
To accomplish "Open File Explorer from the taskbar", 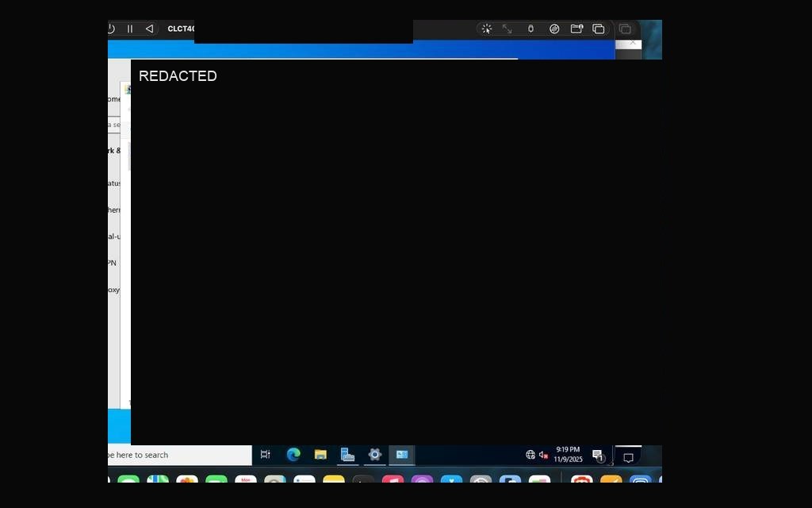I will coord(320,455).
